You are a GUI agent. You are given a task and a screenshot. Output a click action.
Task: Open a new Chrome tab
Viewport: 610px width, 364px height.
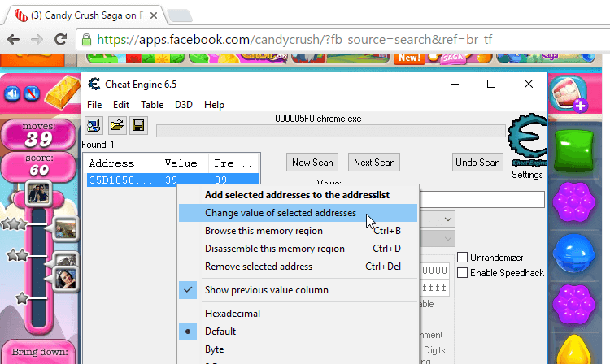[x=180, y=16]
